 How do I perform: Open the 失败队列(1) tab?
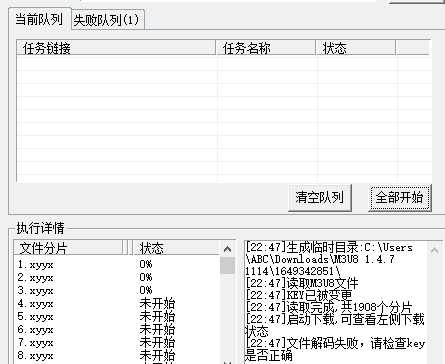107,20
